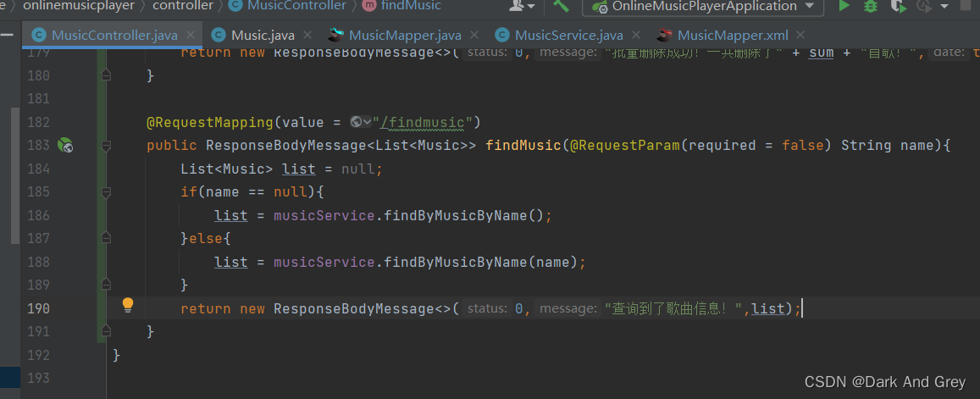Run with coverage via the shield icon
980x399 pixels.
point(898,6)
